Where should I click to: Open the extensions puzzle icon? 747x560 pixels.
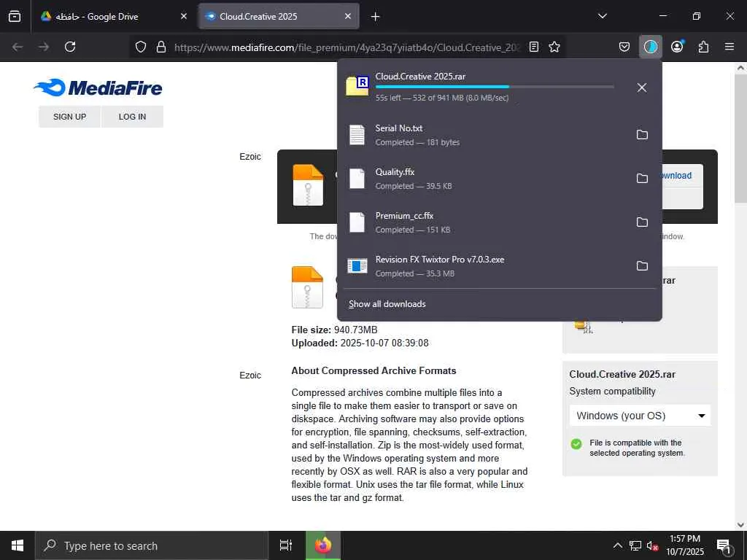click(703, 47)
